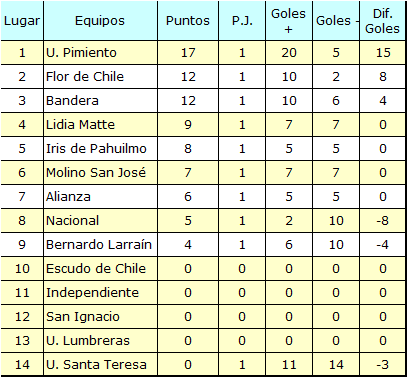Select the U. Lumbreras cell

(100, 341)
